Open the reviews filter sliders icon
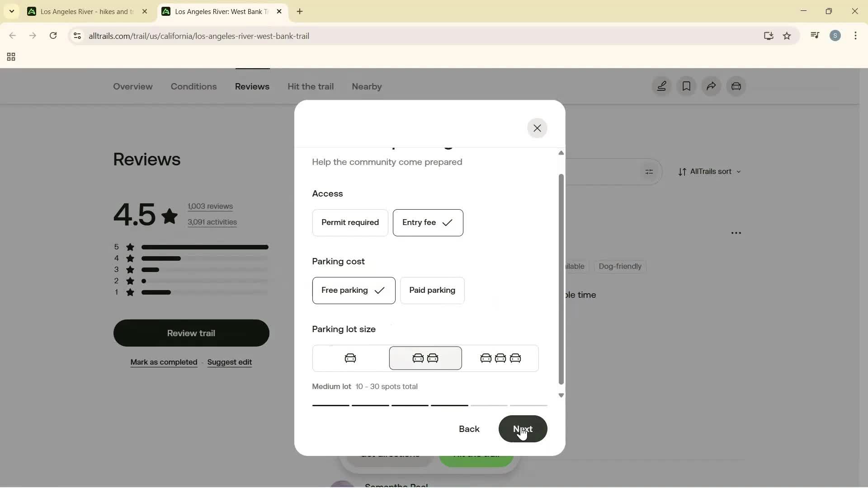This screenshot has width=868, height=488. pos(650,172)
